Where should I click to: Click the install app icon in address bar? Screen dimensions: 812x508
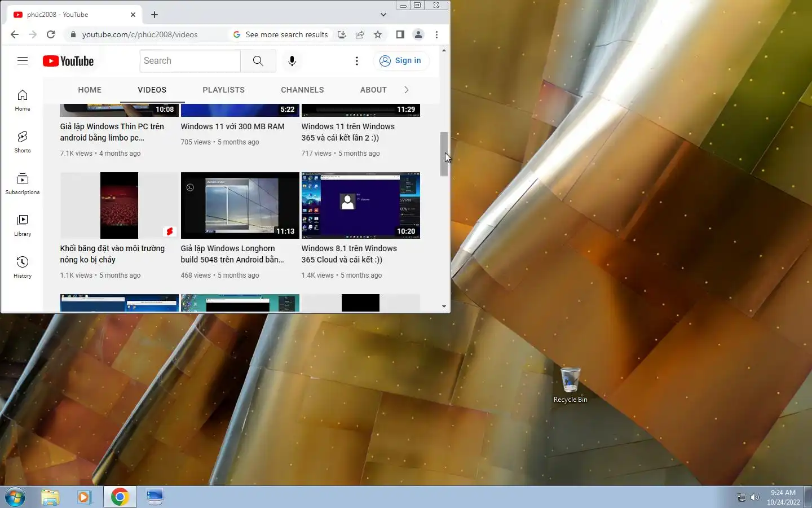tap(342, 34)
